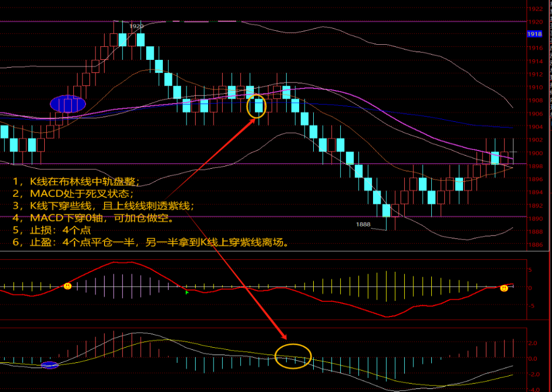Click the 1890 label on the price axis
This screenshot has width=552, height=392.
pos(535,219)
